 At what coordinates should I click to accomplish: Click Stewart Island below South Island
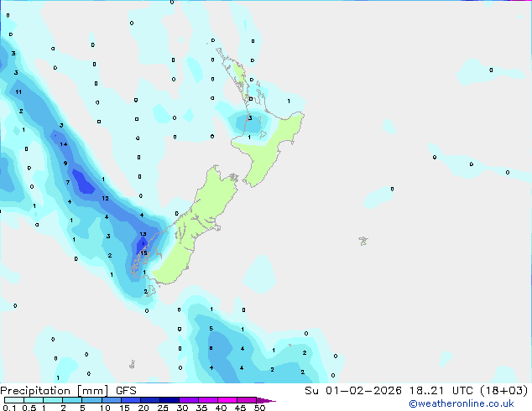coord(151,290)
